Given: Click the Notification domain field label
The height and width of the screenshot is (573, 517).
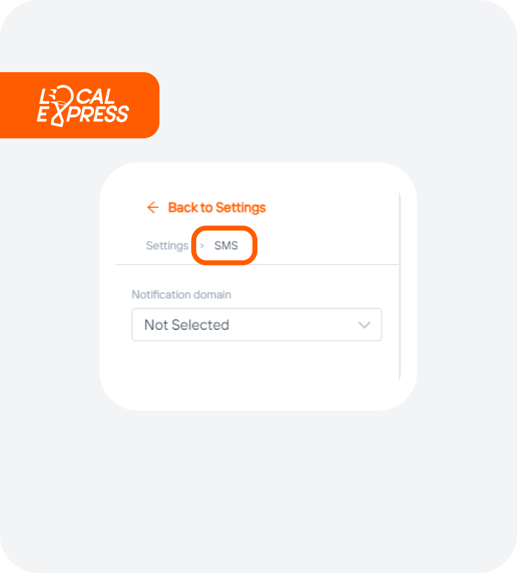Looking at the screenshot, I should point(181,295).
